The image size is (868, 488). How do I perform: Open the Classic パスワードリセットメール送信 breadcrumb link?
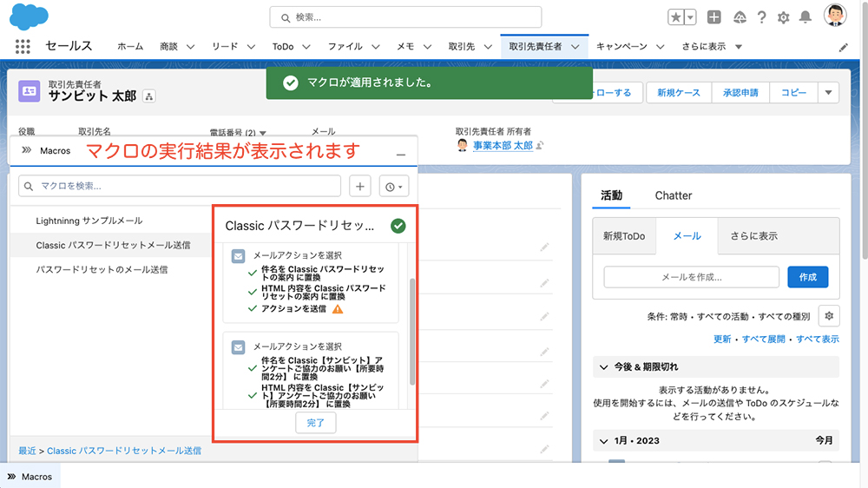tap(124, 451)
